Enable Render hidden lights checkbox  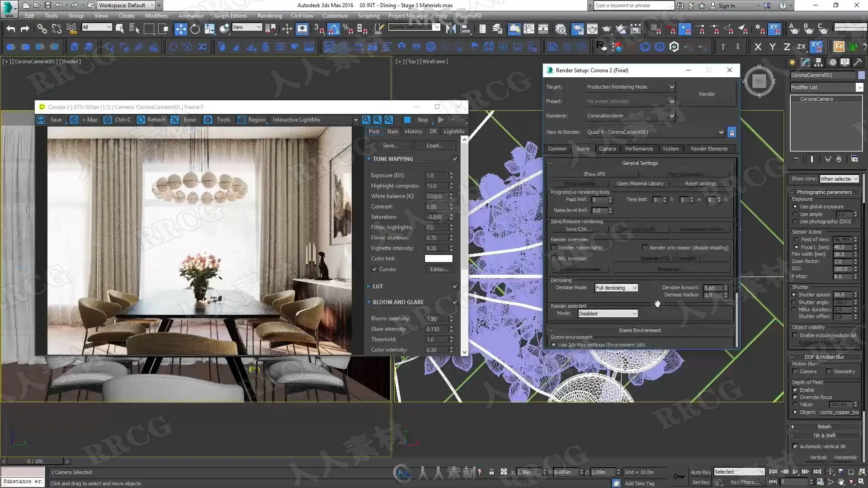tap(554, 248)
